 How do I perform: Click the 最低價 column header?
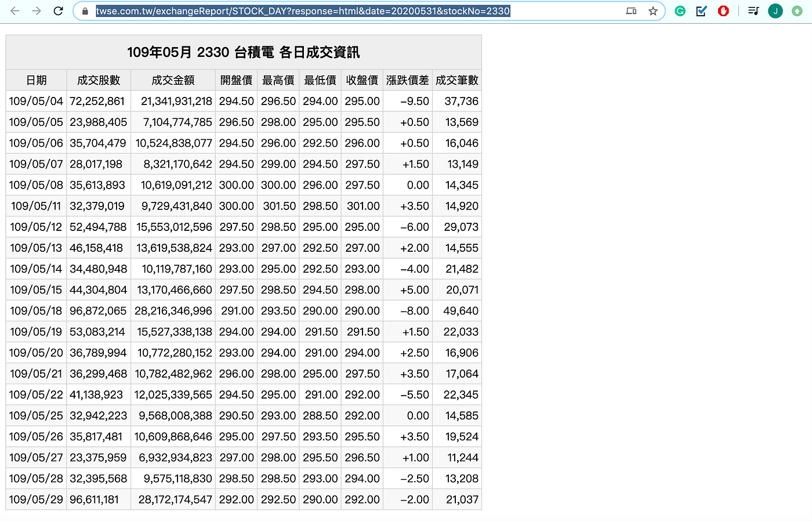point(320,80)
